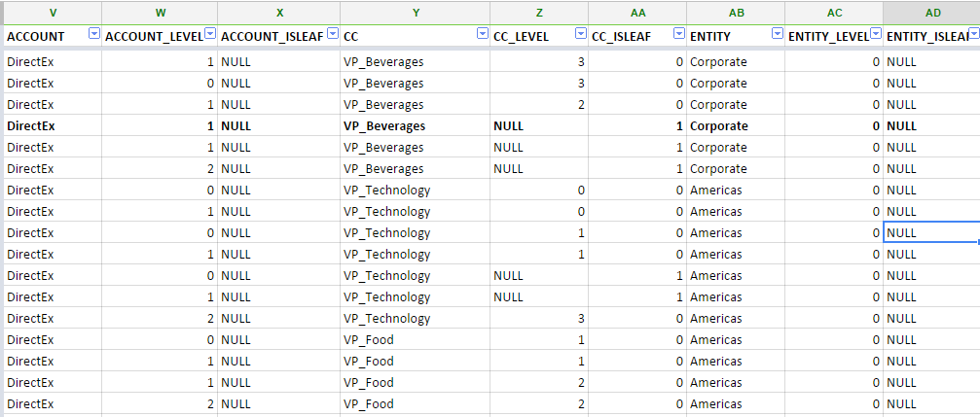Open the CC_ISLEAF filter dropdown

coord(678,34)
